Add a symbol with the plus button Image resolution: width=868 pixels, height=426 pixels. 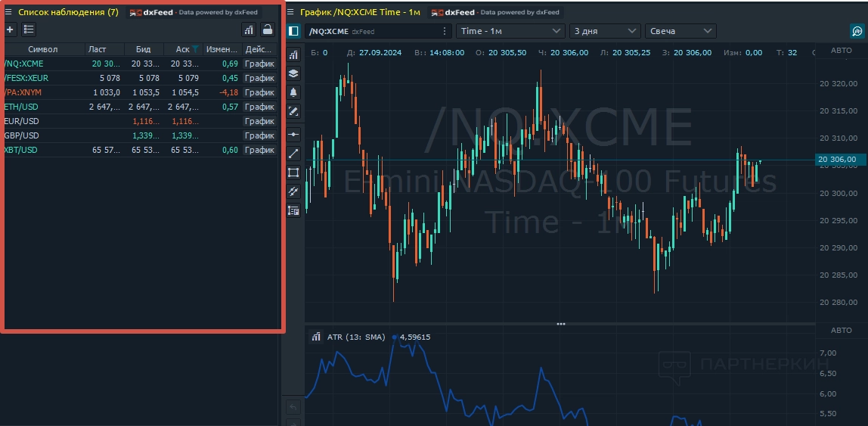click(x=11, y=30)
